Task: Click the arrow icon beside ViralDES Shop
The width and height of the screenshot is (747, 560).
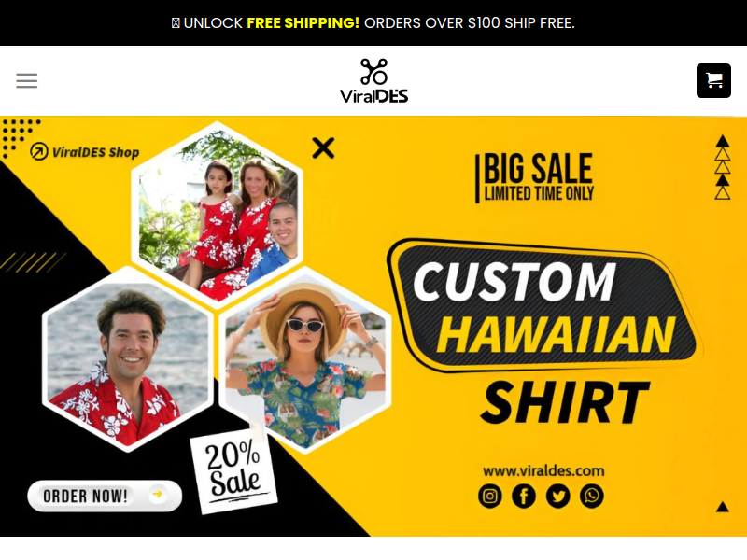Action: click(x=38, y=151)
